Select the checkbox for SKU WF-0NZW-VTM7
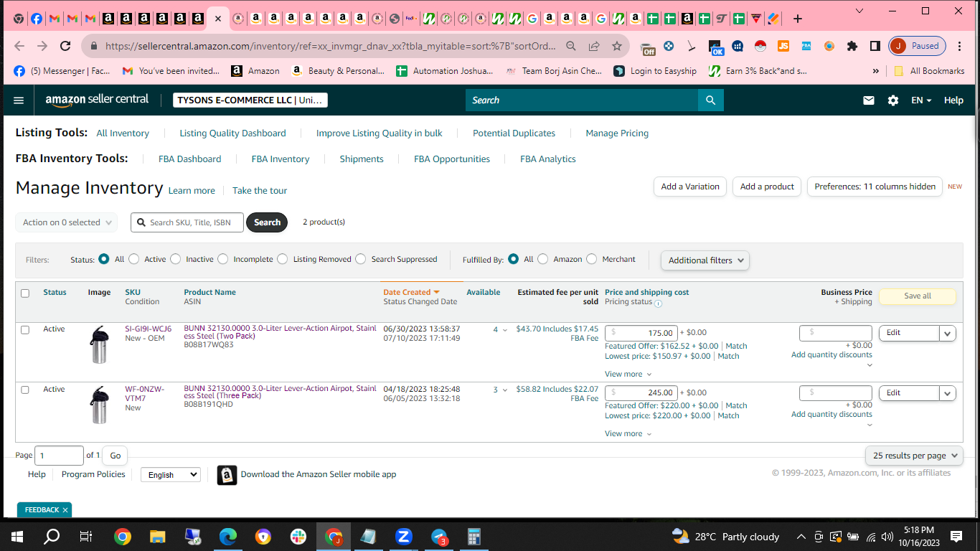Screen dimensions: 980x551 pos(25,390)
